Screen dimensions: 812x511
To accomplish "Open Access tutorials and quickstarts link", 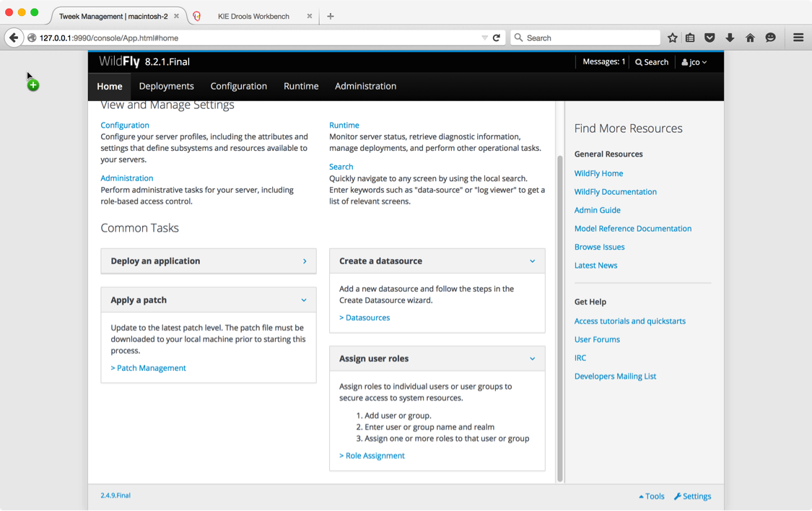I will pyautogui.click(x=629, y=321).
